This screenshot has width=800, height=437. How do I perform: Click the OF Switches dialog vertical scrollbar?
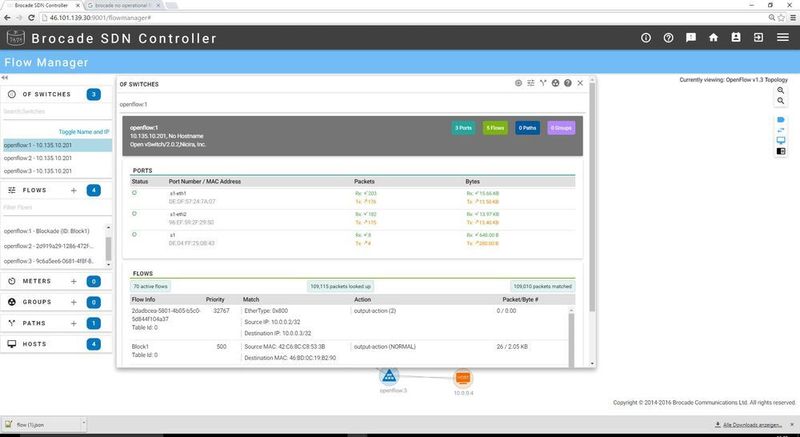click(x=592, y=194)
